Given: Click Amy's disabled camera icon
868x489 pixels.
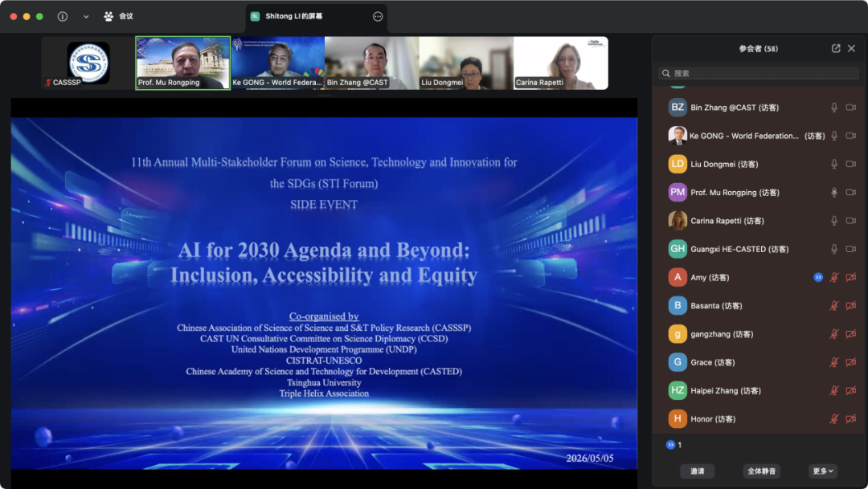Looking at the screenshot, I should [851, 277].
